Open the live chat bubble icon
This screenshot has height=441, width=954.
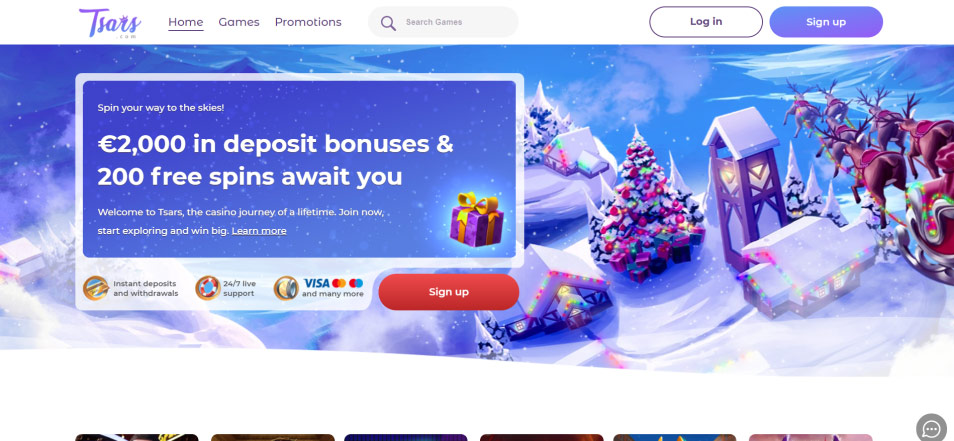931,428
